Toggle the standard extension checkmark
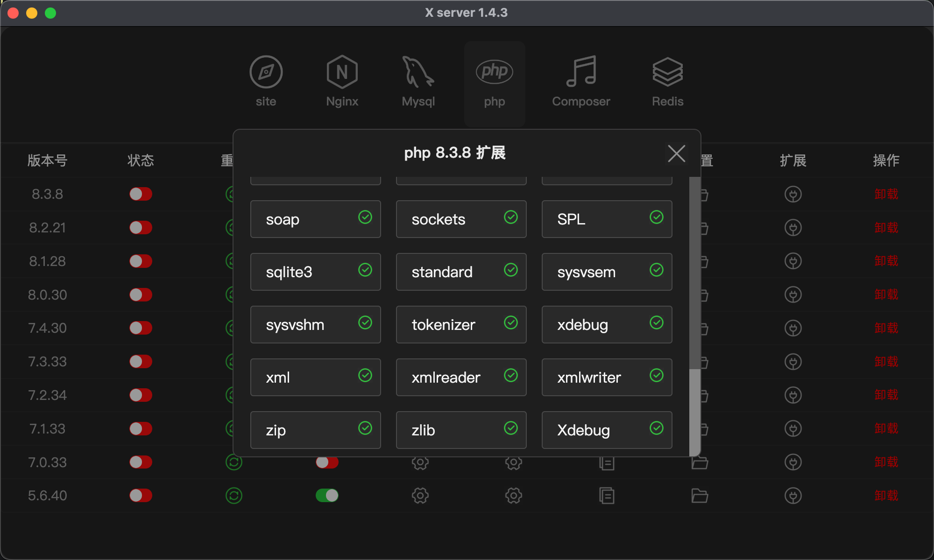The width and height of the screenshot is (934, 560). [x=511, y=270]
